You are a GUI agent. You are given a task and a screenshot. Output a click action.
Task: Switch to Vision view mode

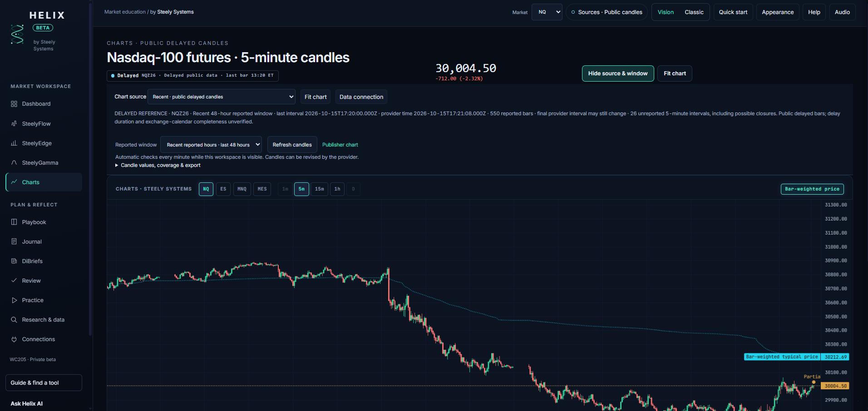666,12
